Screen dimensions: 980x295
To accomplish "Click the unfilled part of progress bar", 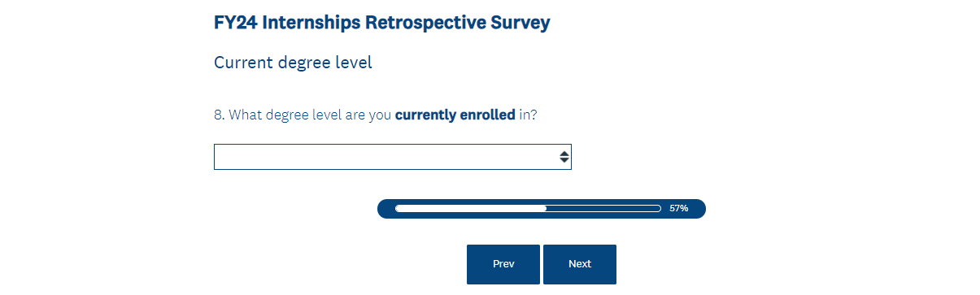I will (x=603, y=209).
